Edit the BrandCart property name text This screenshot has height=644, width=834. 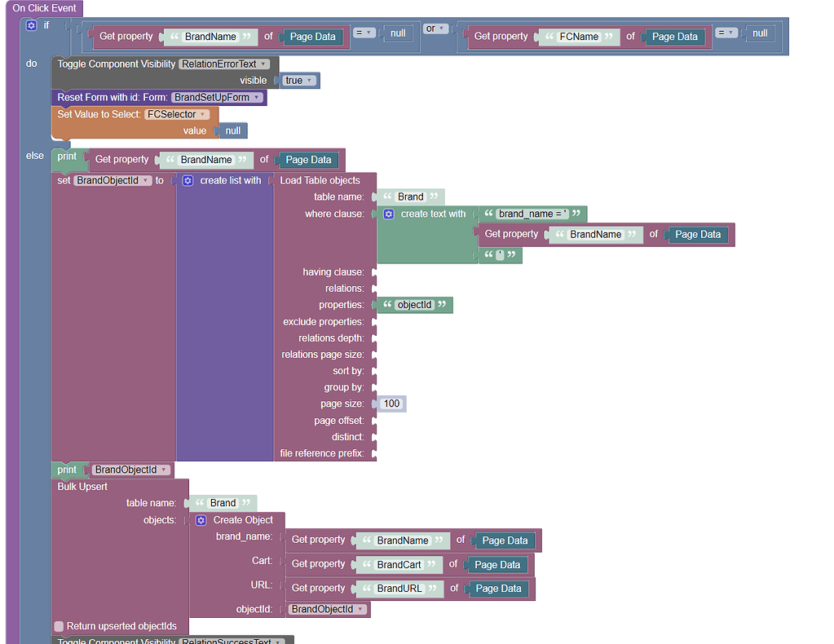point(399,564)
